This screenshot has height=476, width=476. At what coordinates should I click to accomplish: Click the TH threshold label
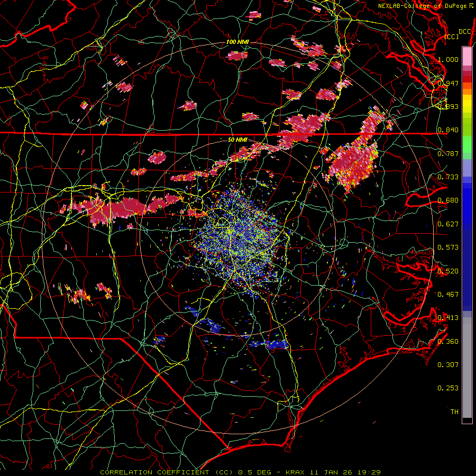click(x=454, y=411)
